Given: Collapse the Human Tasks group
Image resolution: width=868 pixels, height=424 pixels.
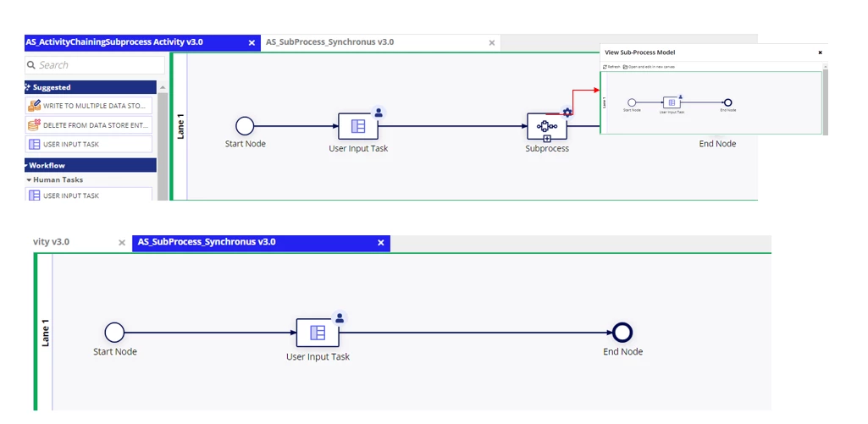Looking at the screenshot, I should (54, 180).
